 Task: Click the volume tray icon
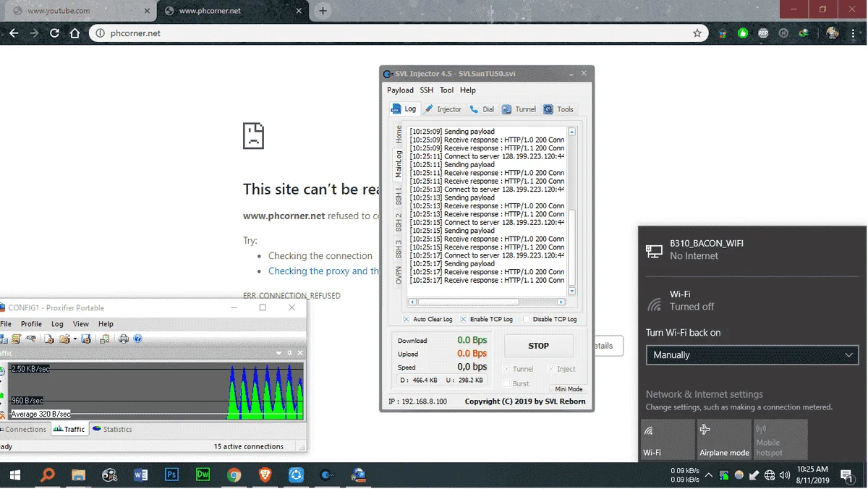(x=783, y=475)
